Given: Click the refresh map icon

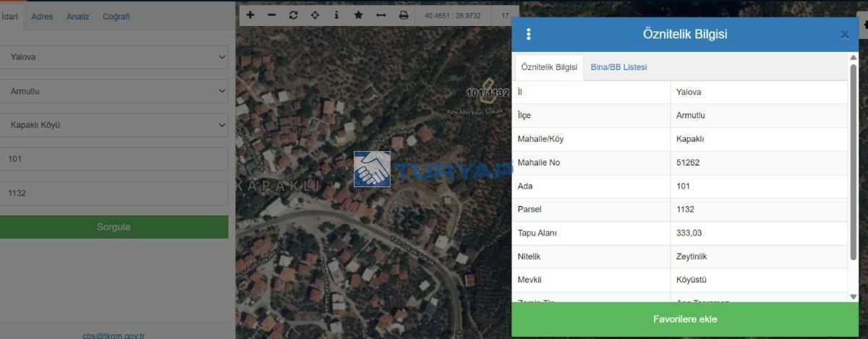Looking at the screenshot, I should pyautogui.click(x=293, y=15).
